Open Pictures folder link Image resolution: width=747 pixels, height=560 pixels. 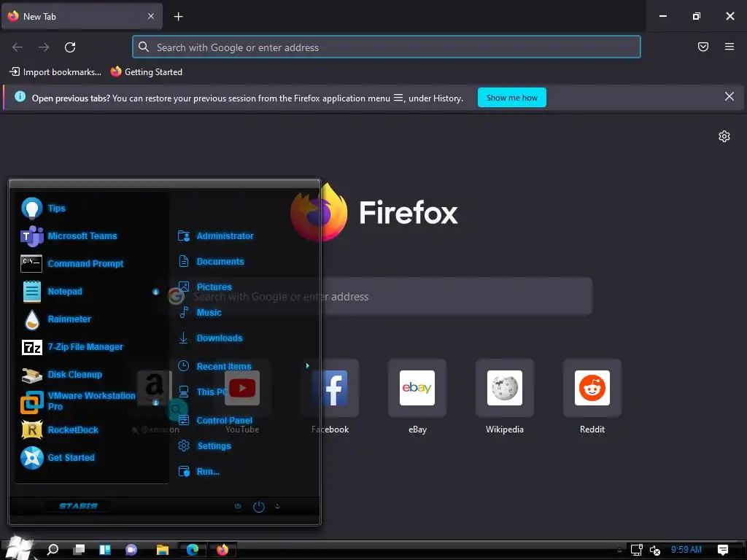205,287
